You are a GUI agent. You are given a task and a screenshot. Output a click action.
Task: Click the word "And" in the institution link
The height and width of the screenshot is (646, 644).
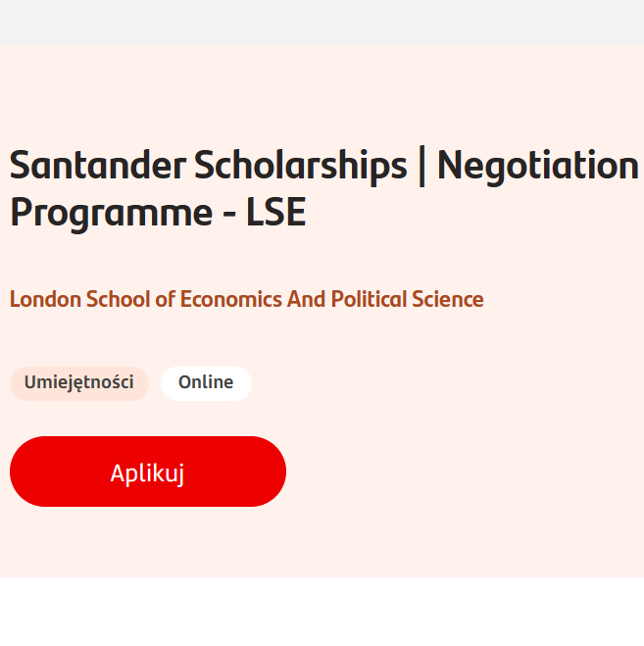(305, 299)
